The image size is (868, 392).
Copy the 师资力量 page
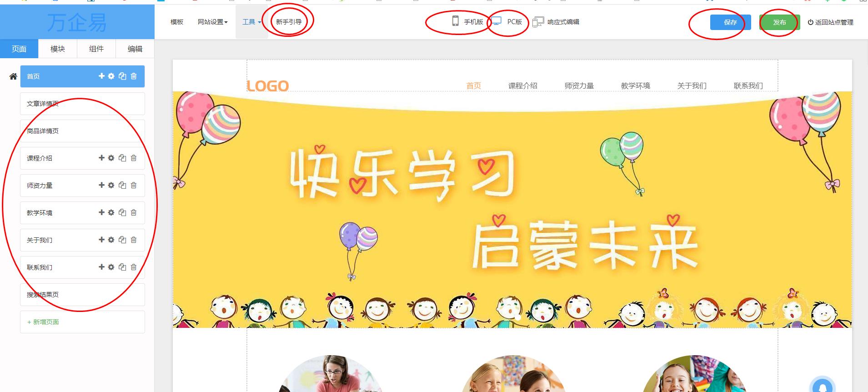[122, 185]
